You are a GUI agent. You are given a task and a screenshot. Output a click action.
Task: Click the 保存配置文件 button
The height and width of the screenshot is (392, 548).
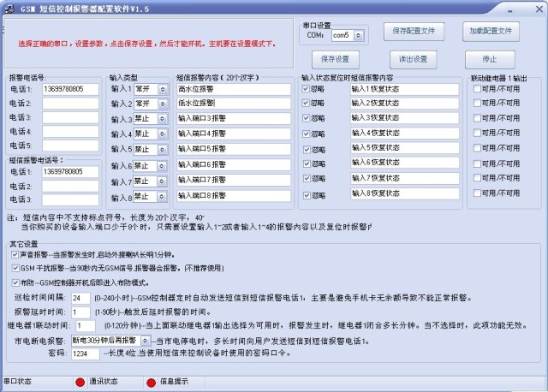pyautogui.click(x=414, y=31)
